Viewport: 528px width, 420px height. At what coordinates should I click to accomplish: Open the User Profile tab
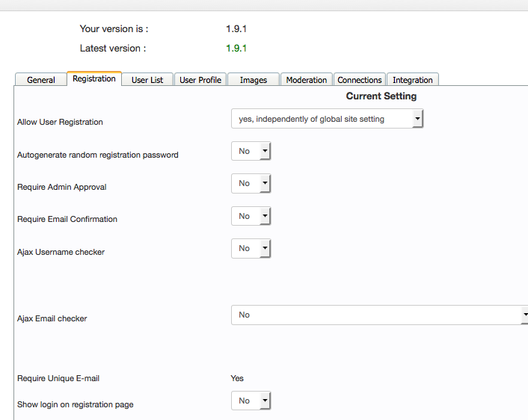coord(200,80)
